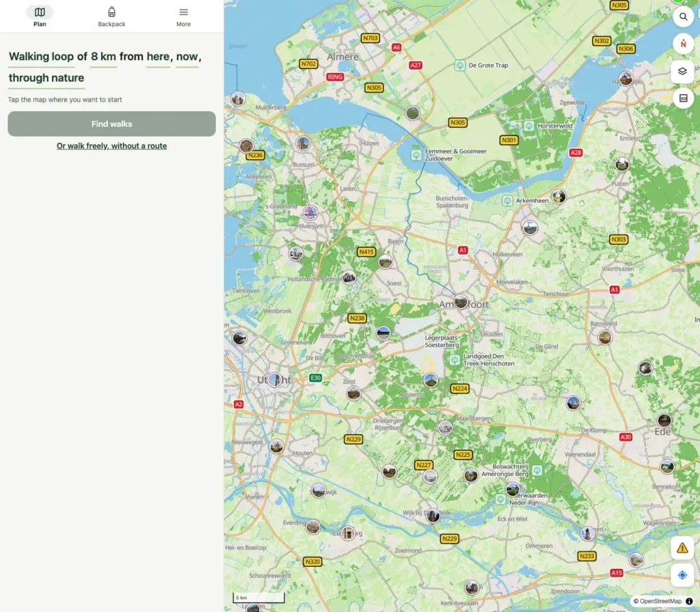Switch to the Plan tab
This screenshot has height=612, width=700.
[40, 16]
